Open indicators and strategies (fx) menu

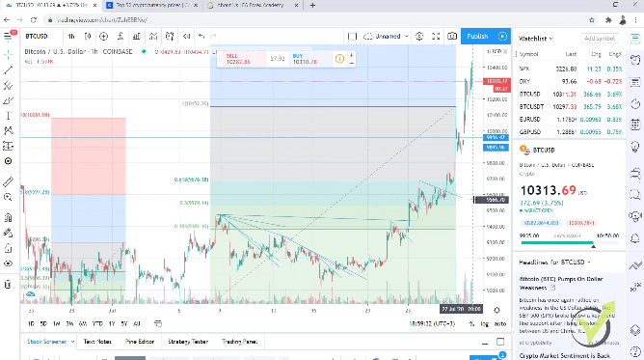[x=121, y=36]
